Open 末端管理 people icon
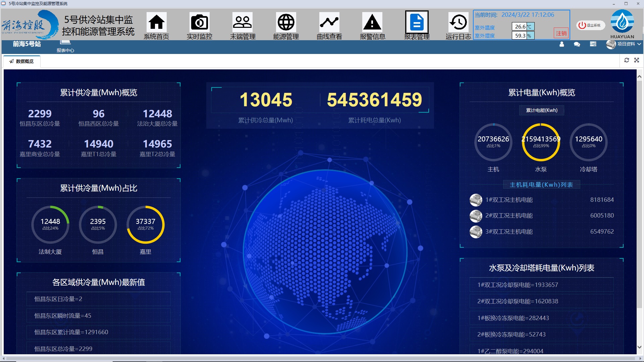Image resolution: width=644 pixels, height=362 pixels. tap(242, 23)
